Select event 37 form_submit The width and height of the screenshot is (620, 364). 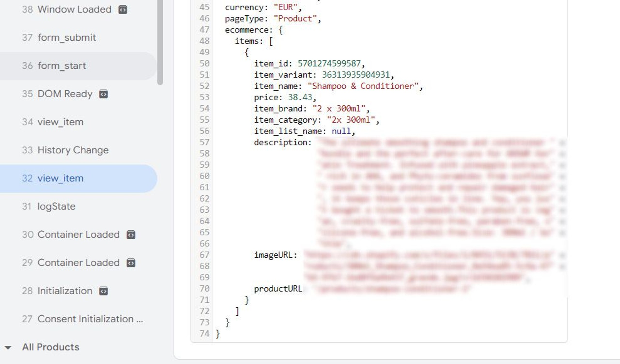(x=66, y=37)
